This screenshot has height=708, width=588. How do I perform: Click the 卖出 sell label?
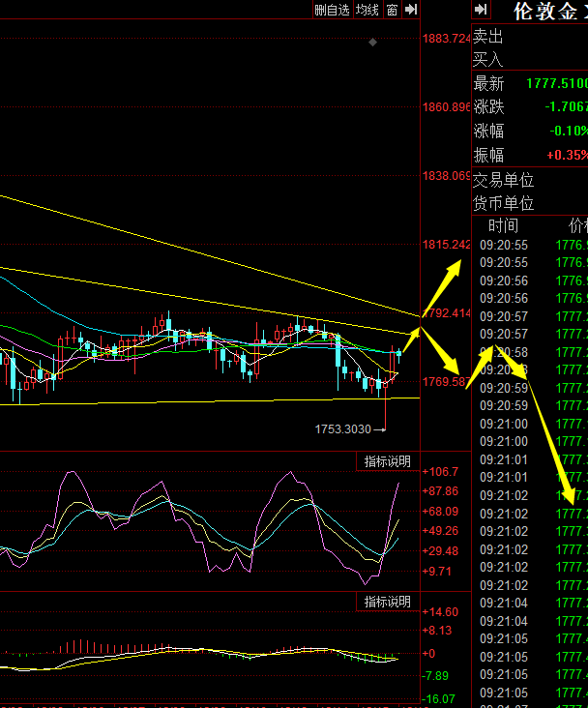[x=488, y=36]
